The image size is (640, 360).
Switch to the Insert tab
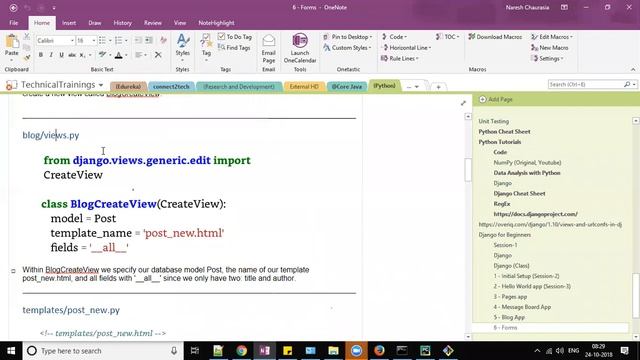tap(69, 23)
